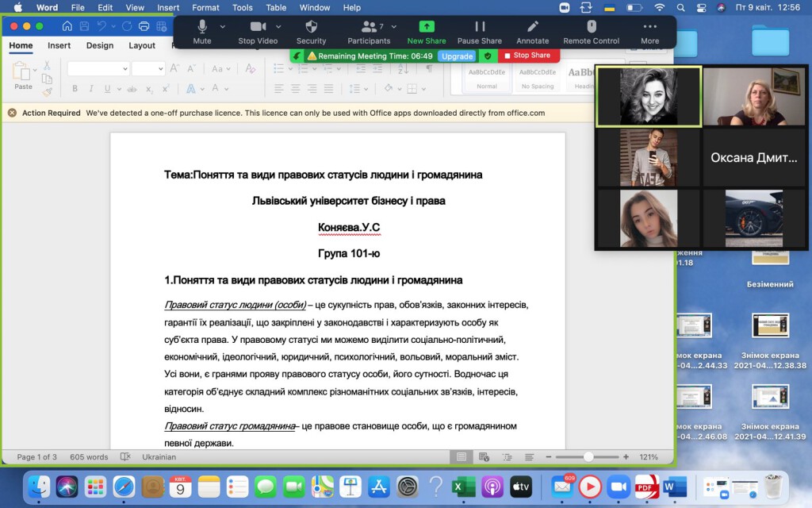The image size is (812, 508).
Task: Open Zoom More options menu
Action: click(650, 32)
